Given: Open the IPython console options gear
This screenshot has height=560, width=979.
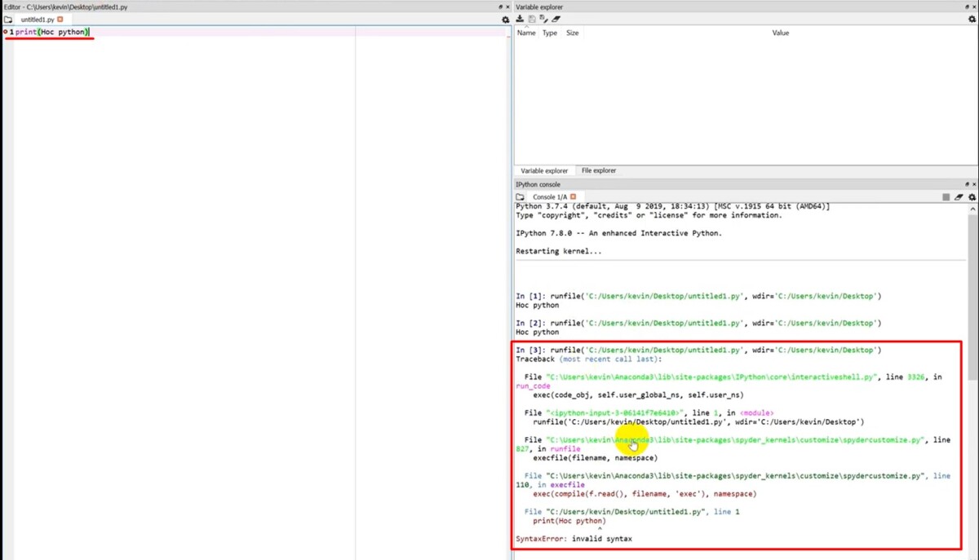Looking at the screenshot, I should coord(972,197).
